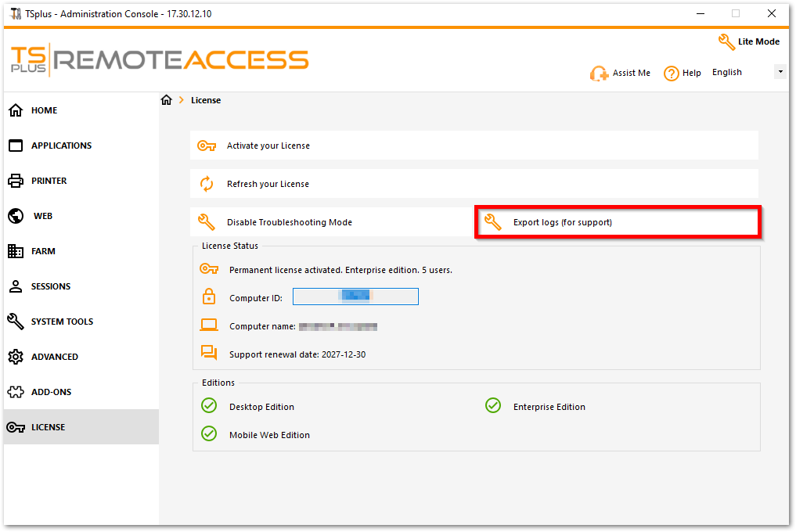Open the Sessions section
Screen dimensions: 796x532
[51, 286]
